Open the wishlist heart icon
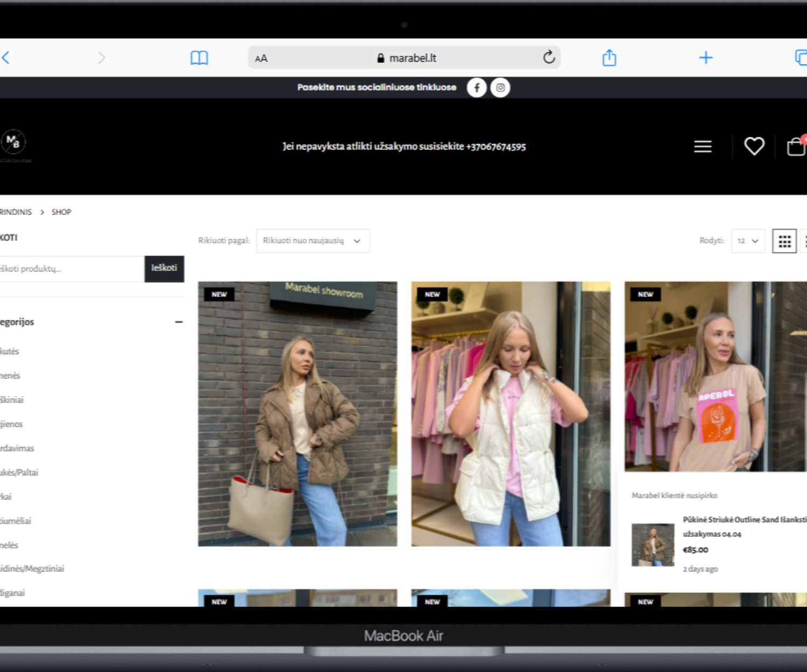The width and height of the screenshot is (807, 672). 754,146
